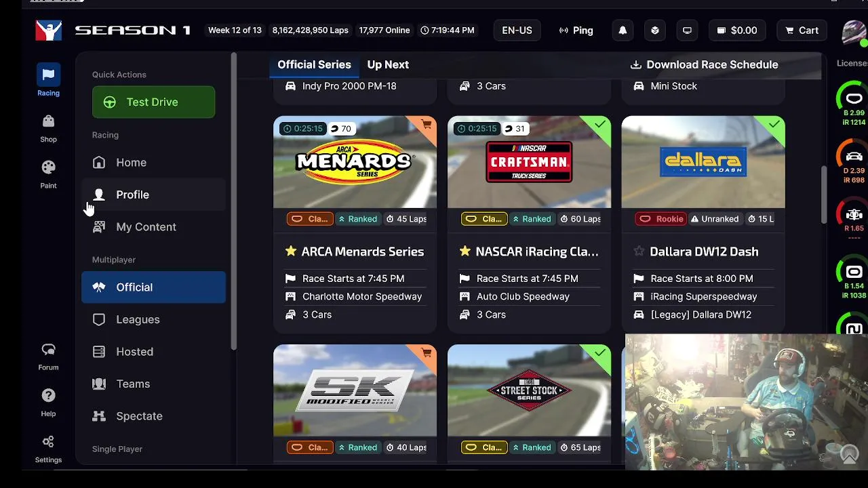868x488 pixels.
Task: Click the $0.00 balance button
Action: [x=736, y=30]
